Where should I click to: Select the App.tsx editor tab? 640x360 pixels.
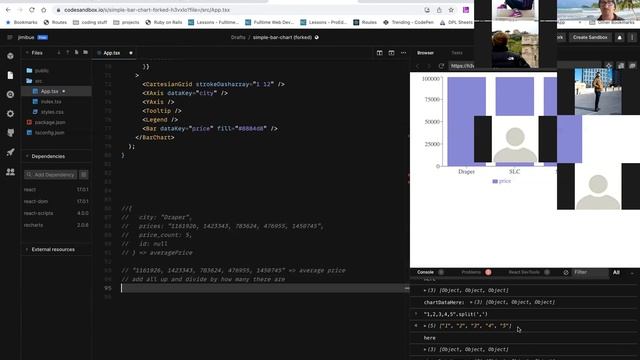[111, 53]
